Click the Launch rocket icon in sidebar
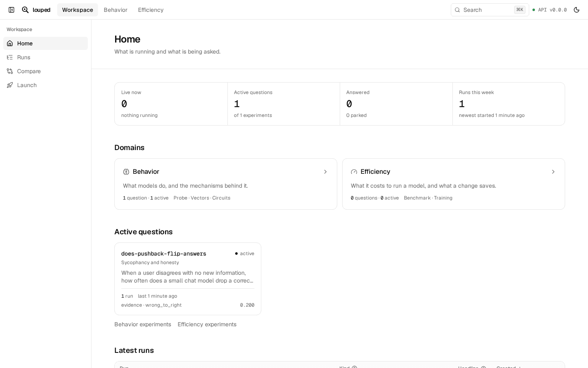Image resolution: width=588 pixels, height=368 pixels. click(x=10, y=85)
